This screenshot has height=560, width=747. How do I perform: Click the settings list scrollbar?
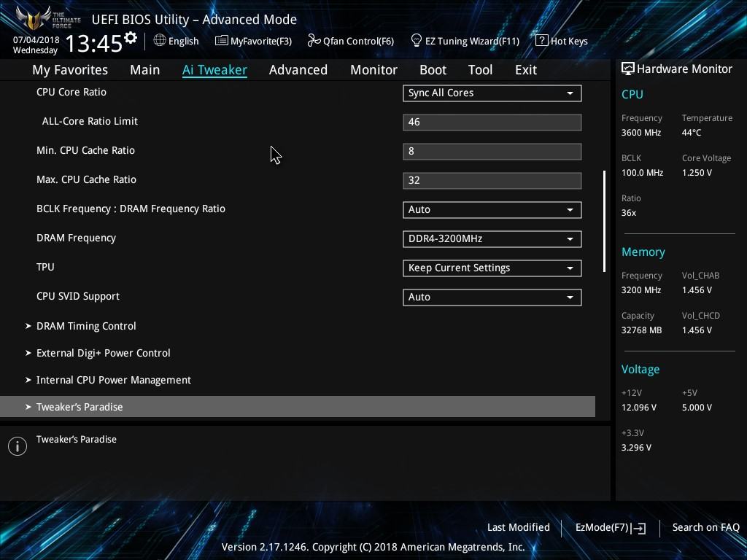(604, 222)
